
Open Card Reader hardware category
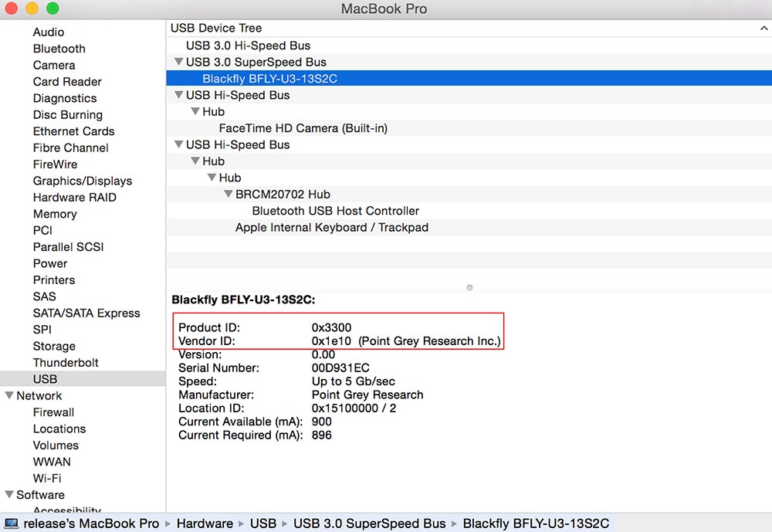(x=67, y=82)
